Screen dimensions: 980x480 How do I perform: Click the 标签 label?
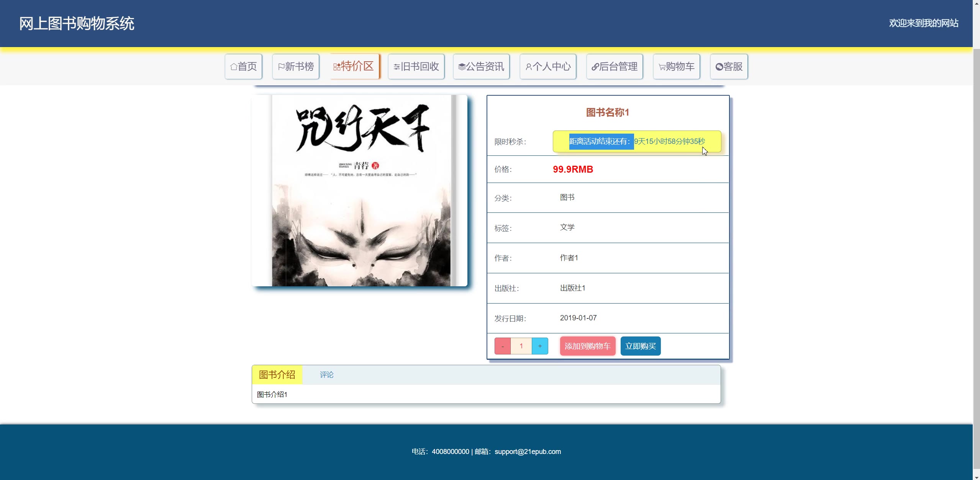tap(503, 228)
